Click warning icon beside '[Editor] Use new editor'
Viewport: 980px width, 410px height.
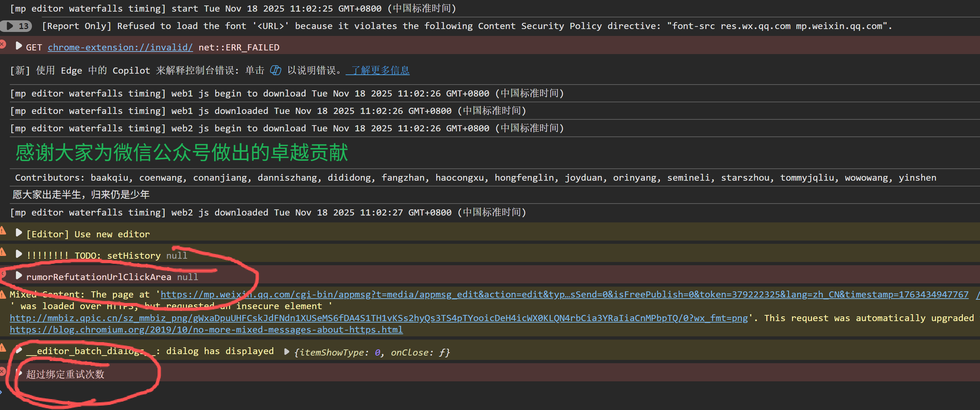point(3,230)
